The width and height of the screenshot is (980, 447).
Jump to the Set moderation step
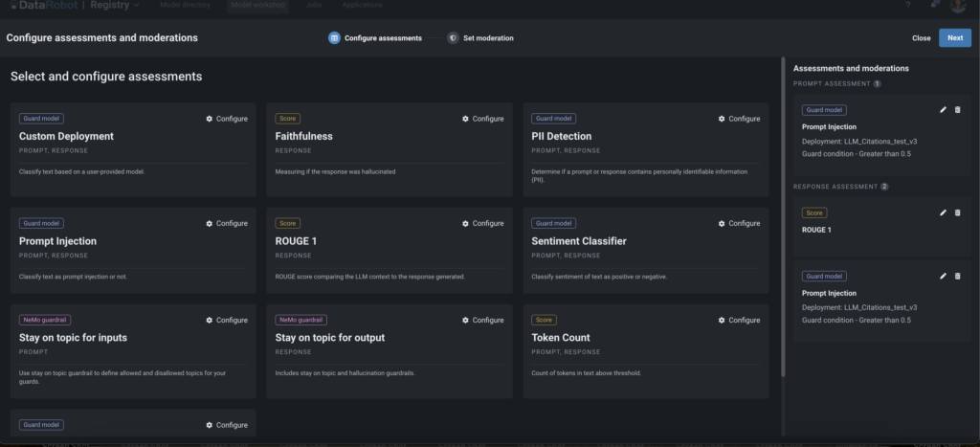(x=480, y=38)
